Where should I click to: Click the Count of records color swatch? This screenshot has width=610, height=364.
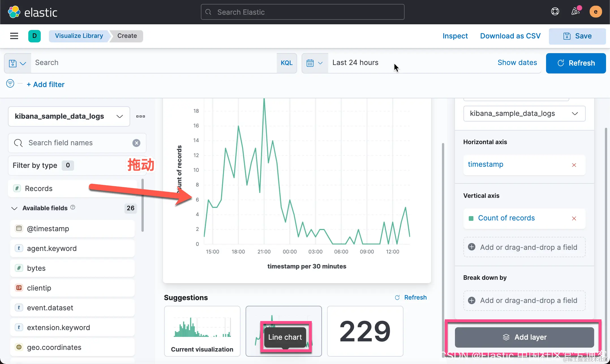point(471,218)
